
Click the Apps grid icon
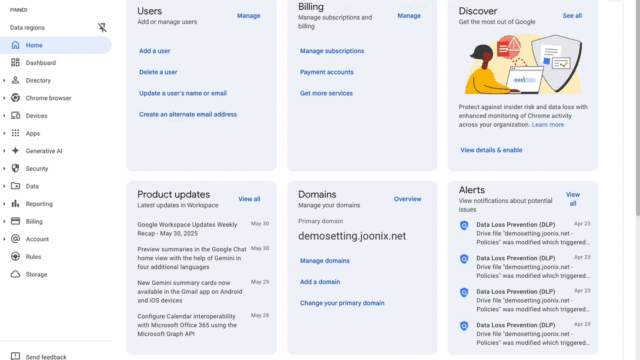point(16,133)
